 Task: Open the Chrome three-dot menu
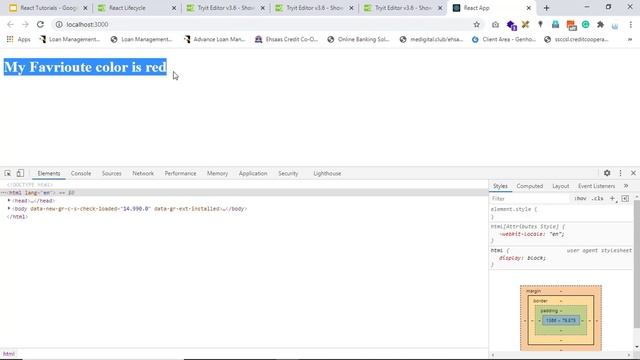[631, 24]
